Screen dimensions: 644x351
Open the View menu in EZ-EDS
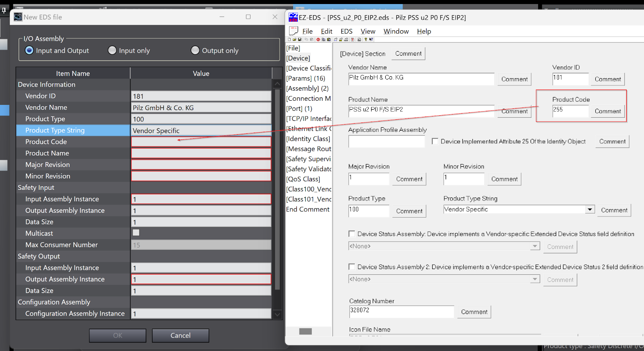tap(368, 31)
